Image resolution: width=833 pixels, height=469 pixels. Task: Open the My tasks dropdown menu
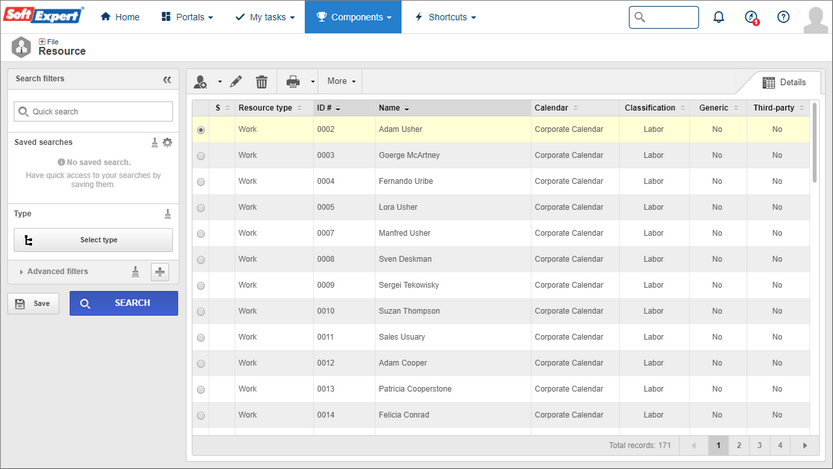(x=265, y=17)
